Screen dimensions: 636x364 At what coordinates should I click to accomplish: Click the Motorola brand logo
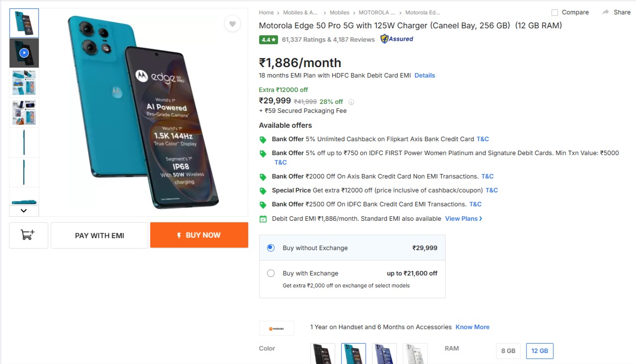tap(276, 328)
